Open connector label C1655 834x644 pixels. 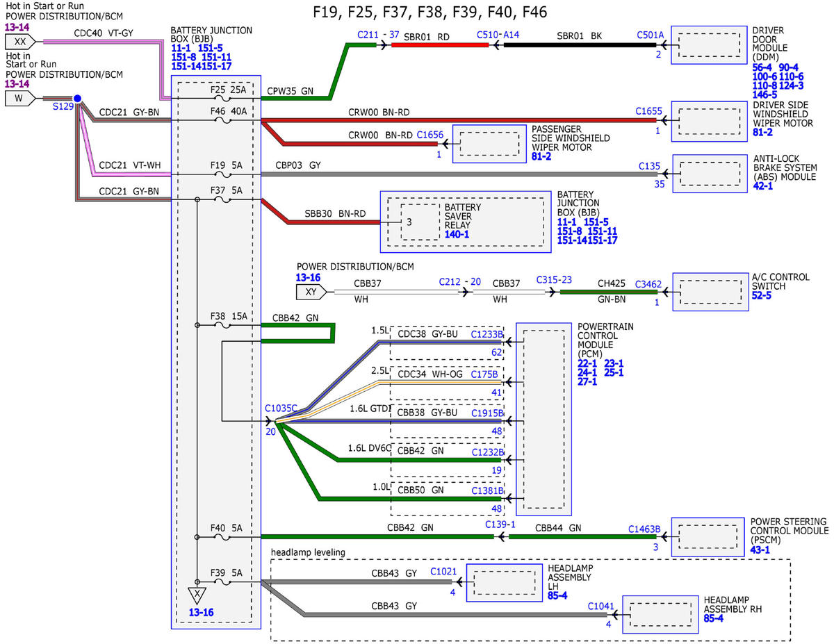[650, 110]
